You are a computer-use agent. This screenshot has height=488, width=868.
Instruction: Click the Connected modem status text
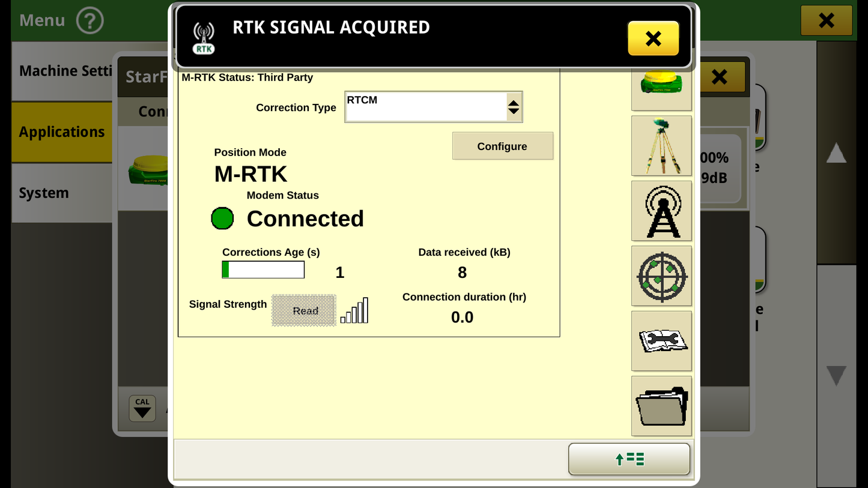[x=305, y=218]
